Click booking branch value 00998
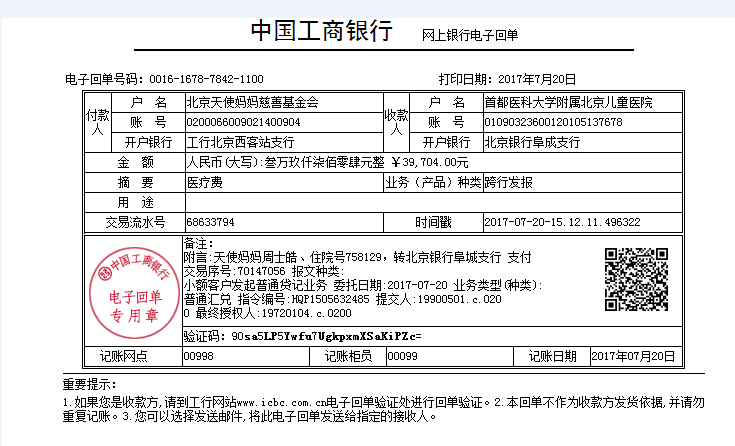This screenshot has height=446, width=735. [198, 356]
